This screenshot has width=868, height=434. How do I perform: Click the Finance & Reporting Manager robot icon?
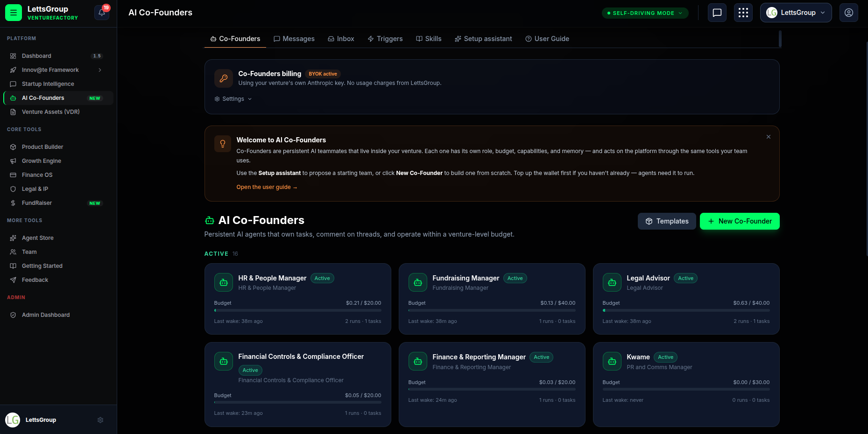click(418, 361)
